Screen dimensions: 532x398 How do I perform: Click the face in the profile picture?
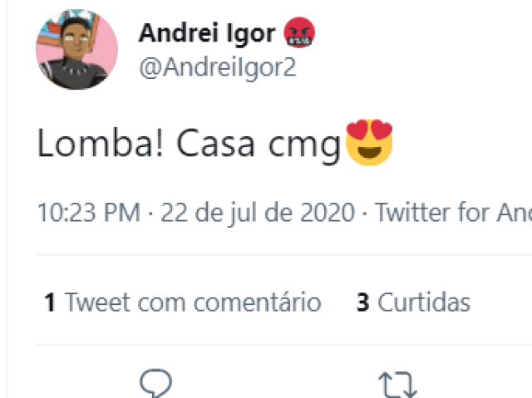(76, 37)
